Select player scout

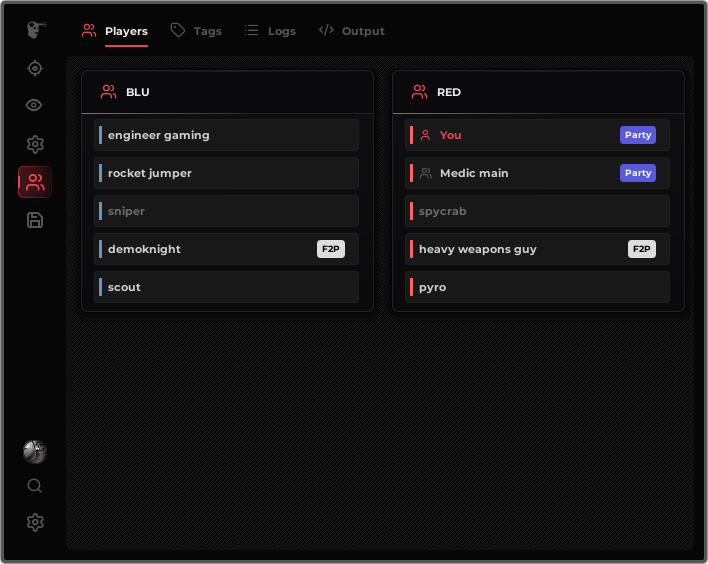click(x=227, y=287)
